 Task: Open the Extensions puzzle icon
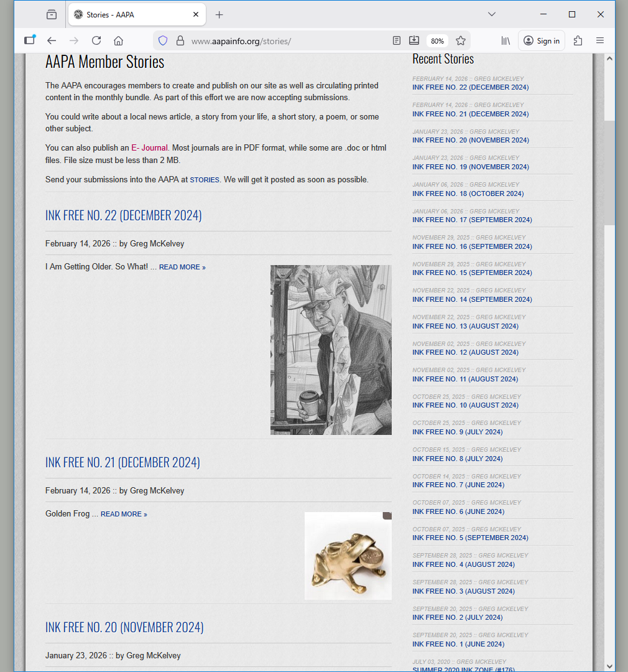(x=578, y=40)
